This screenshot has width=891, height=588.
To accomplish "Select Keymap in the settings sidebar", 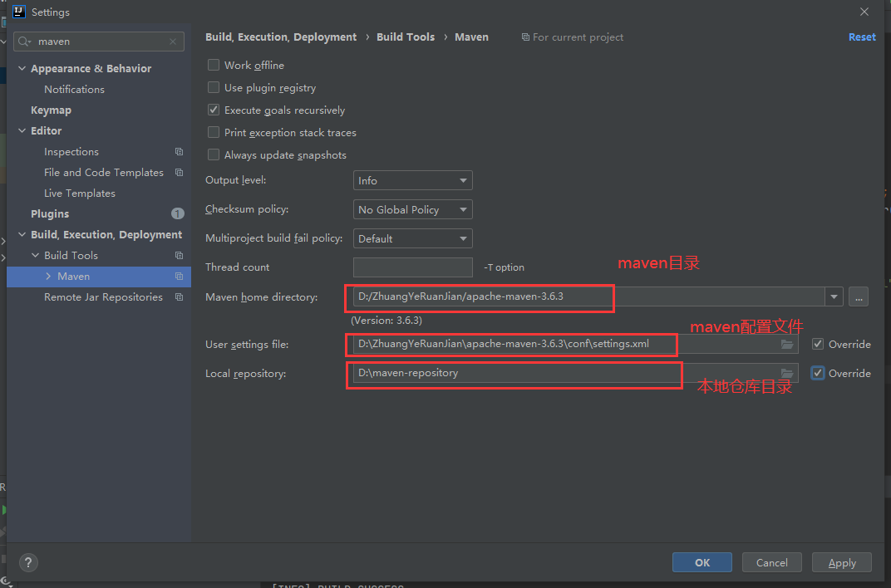I will coord(51,110).
